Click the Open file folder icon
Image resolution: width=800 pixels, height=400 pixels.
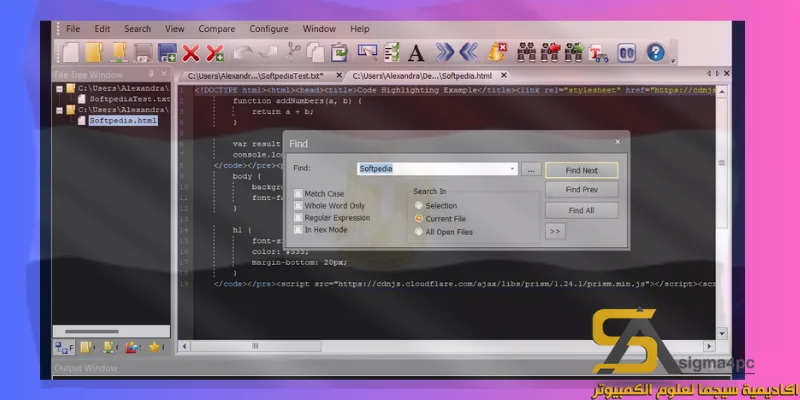tap(94, 52)
